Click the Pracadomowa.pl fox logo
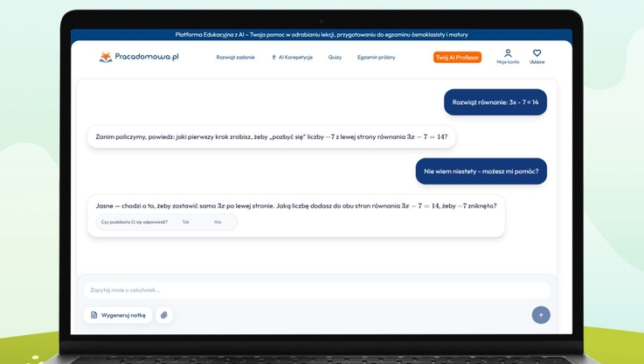This screenshot has height=364, width=644. pyautogui.click(x=106, y=57)
